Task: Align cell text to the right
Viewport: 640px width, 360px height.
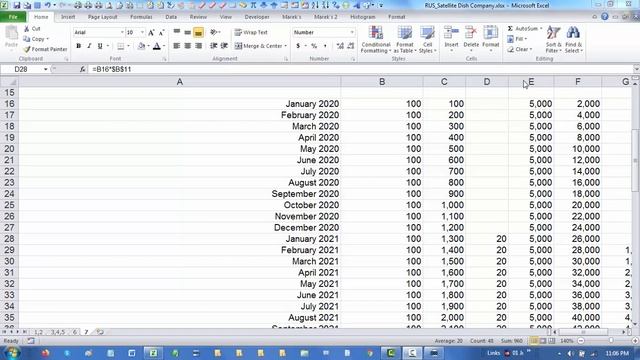Action: [198, 46]
